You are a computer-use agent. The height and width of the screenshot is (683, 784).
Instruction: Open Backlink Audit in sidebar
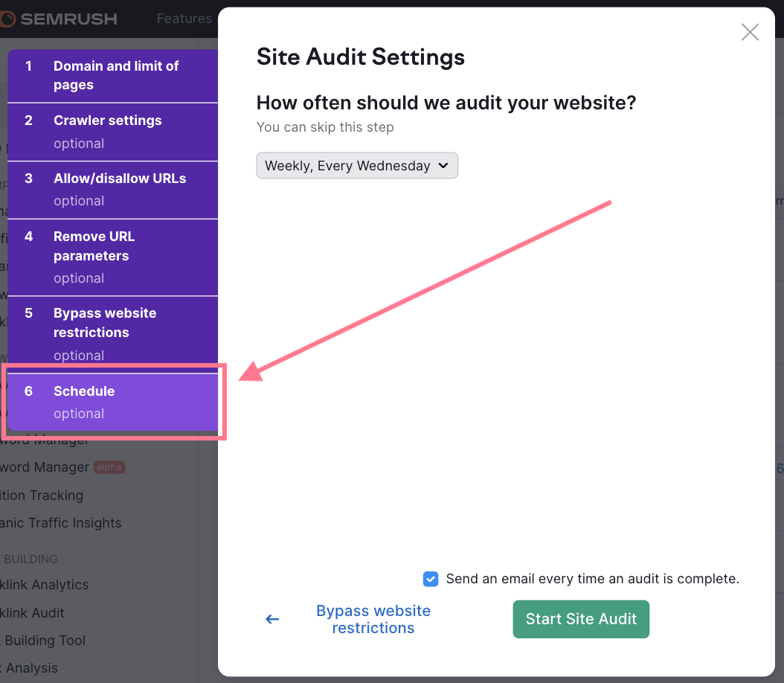33,612
